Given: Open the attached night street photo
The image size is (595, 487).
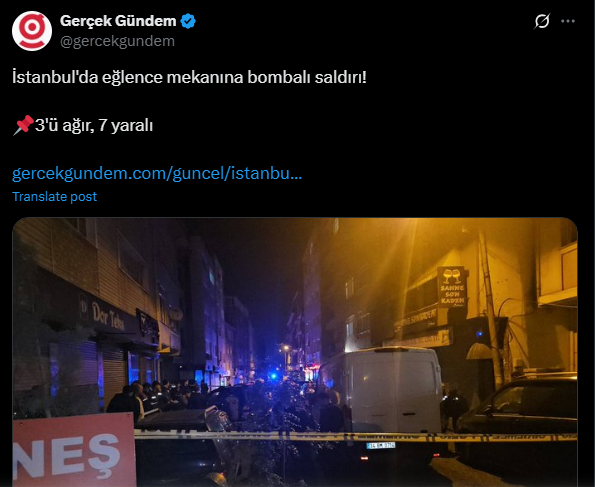Looking at the screenshot, I should (295, 352).
